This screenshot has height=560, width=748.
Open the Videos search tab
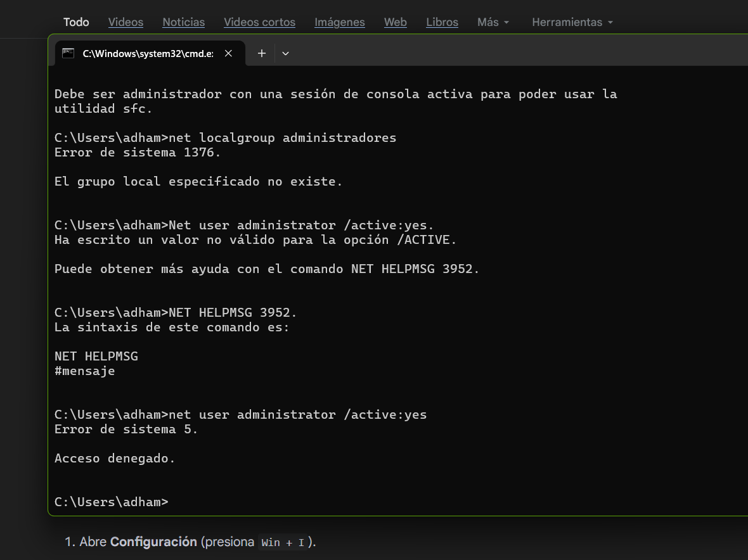[x=126, y=22]
